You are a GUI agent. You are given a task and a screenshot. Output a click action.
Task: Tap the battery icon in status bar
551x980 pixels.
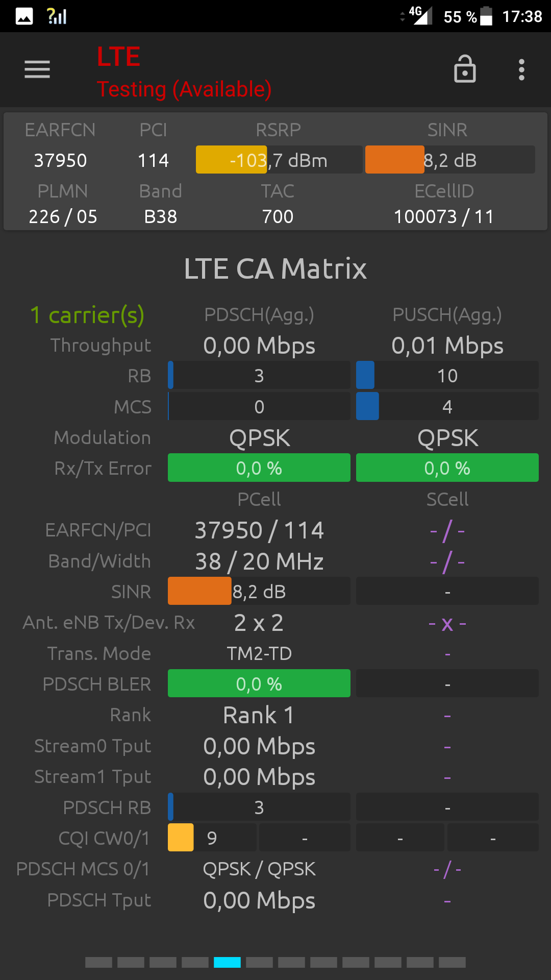click(x=486, y=16)
